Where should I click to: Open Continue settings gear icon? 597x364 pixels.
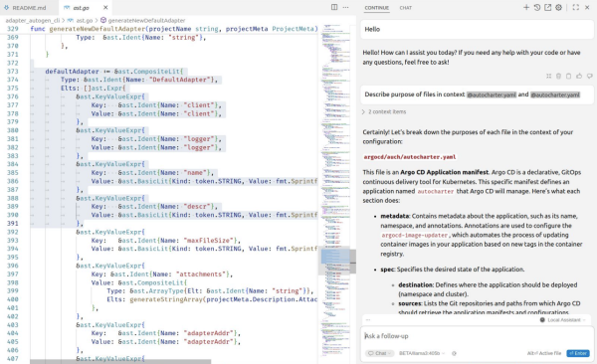[558, 7]
